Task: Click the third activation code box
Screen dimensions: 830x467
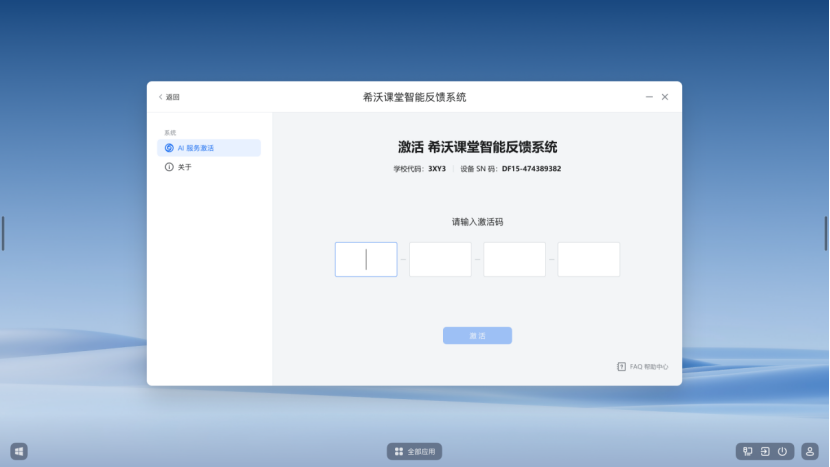Action: pos(514,260)
